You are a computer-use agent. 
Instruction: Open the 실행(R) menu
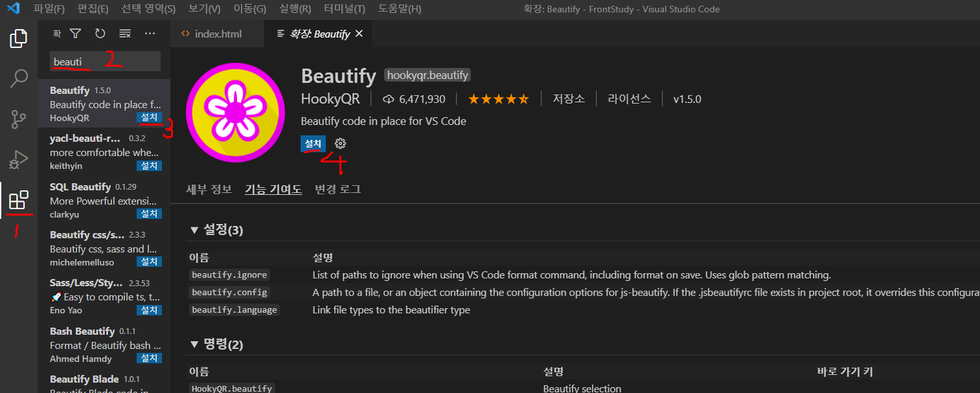[294, 9]
